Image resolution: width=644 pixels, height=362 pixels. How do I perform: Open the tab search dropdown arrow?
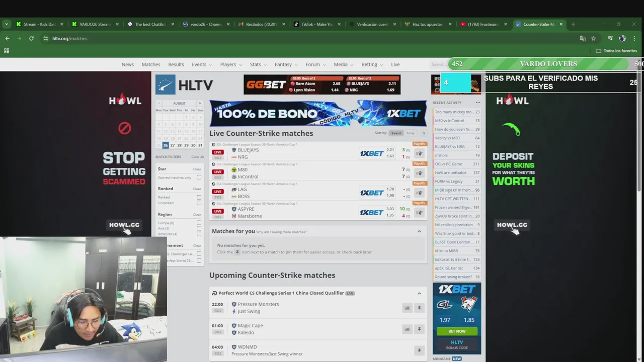coord(7,24)
